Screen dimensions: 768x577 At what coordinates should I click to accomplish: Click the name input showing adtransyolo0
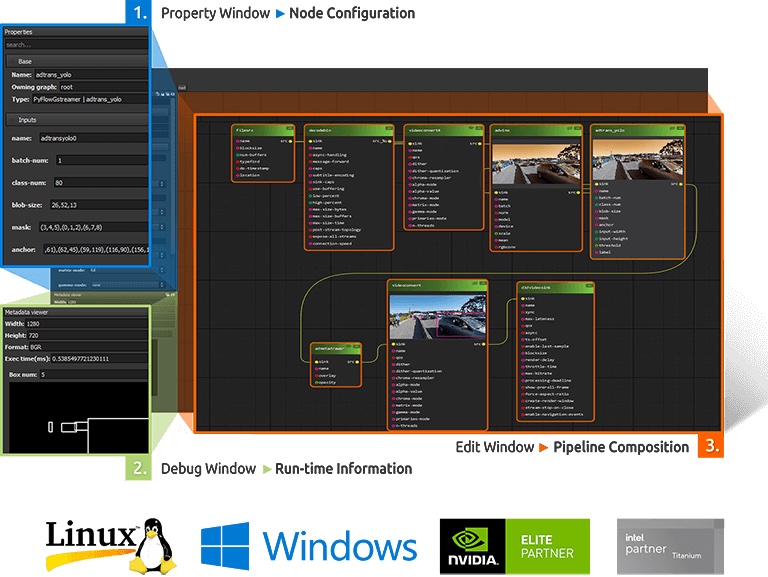coord(92,138)
